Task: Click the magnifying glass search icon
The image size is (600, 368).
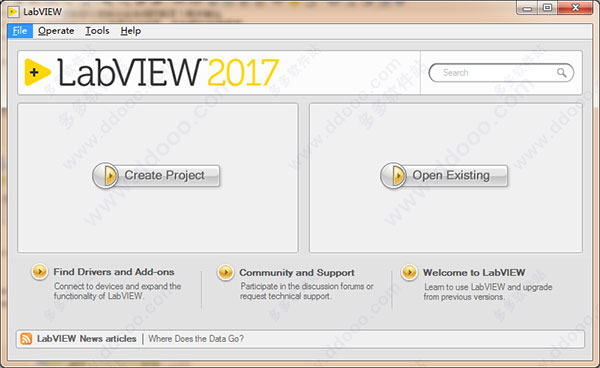Action: coord(561,72)
